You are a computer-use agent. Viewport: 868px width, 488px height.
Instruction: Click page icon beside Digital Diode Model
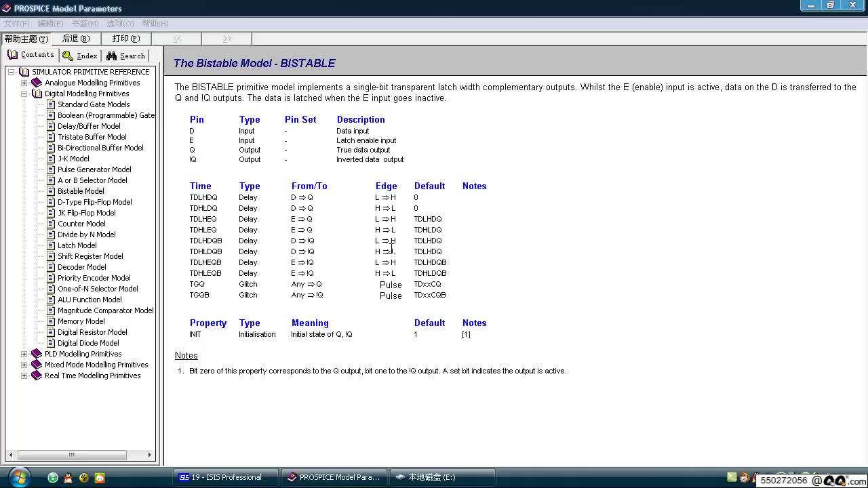(x=51, y=343)
